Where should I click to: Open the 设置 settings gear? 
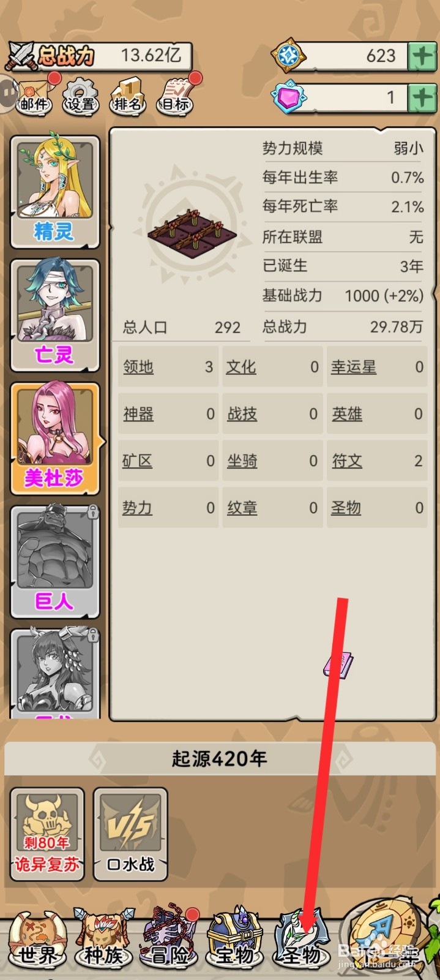click(x=81, y=96)
